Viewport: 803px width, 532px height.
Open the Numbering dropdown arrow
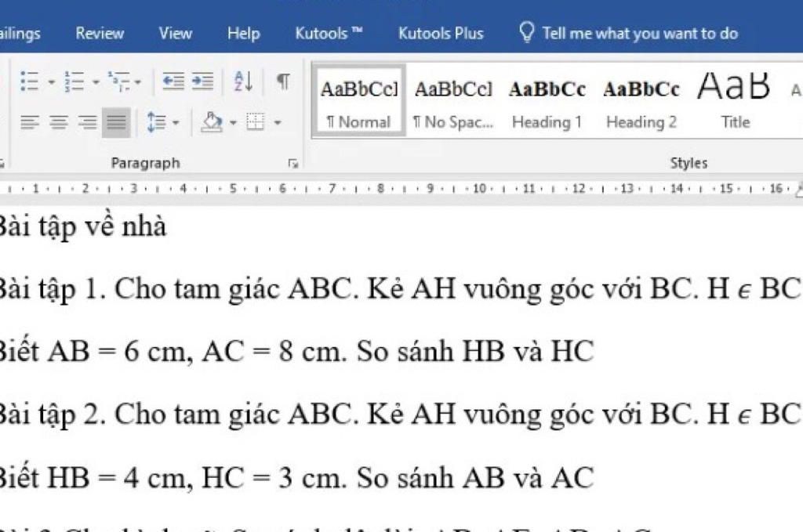click(96, 81)
